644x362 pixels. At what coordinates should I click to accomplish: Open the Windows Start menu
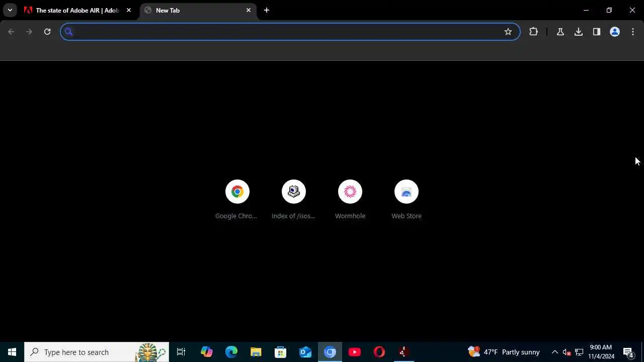(x=12, y=352)
